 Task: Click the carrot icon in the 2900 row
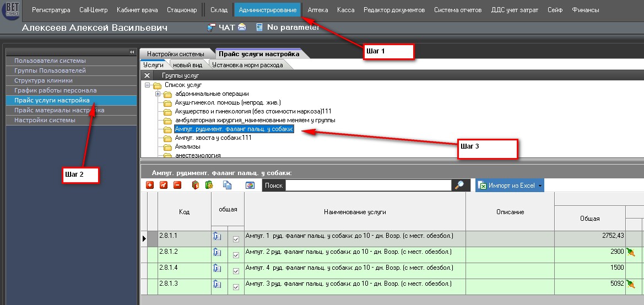click(x=631, y=252)
